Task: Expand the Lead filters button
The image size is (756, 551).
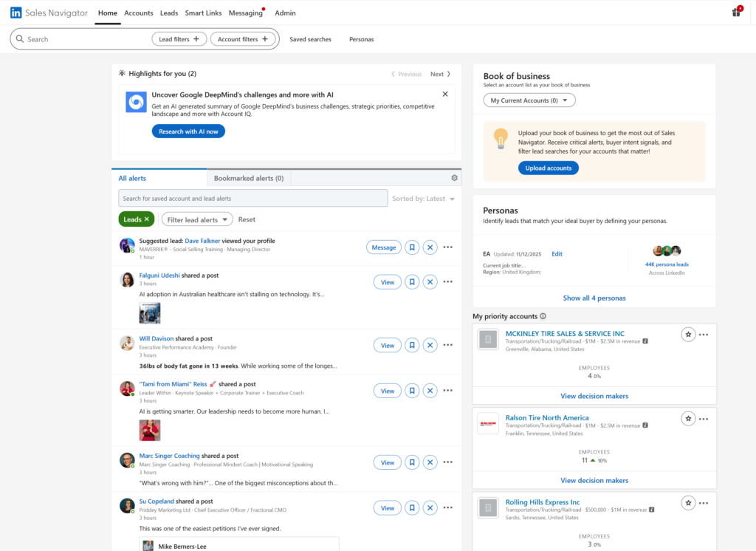Action: [x=179, y=39]
